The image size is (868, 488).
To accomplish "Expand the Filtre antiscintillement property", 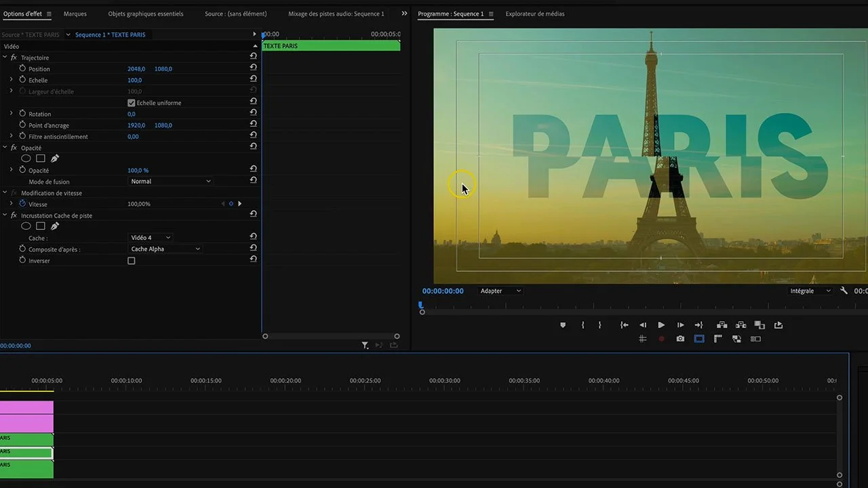I will click(11, 136).
